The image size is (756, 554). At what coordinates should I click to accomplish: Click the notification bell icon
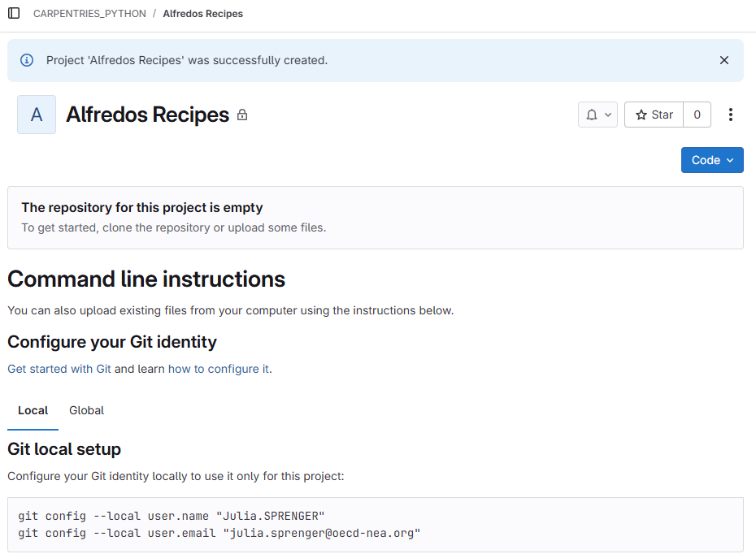[592, 115]
